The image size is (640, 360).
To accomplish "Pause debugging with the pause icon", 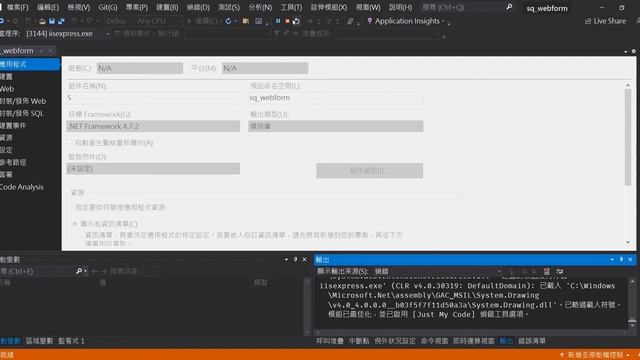I will (x=278, y=21).
